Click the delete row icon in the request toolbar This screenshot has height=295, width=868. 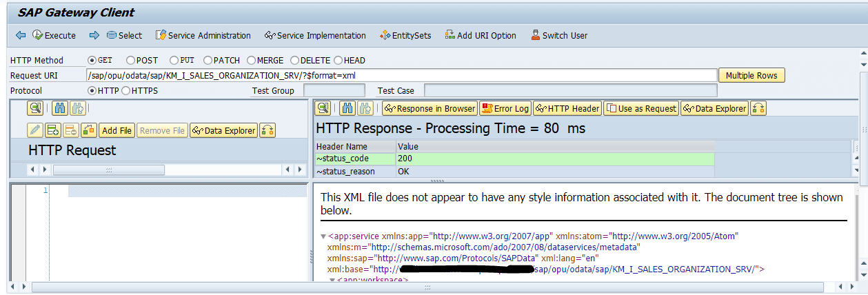click(x=70, y=130)
